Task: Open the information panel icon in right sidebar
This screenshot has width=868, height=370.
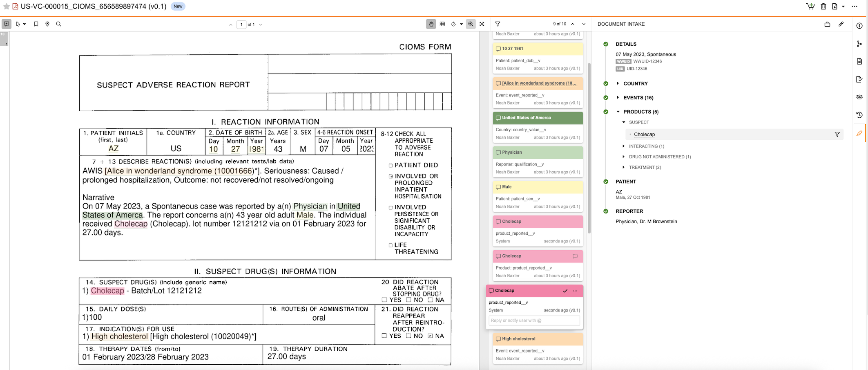Action: pos(859,26)
